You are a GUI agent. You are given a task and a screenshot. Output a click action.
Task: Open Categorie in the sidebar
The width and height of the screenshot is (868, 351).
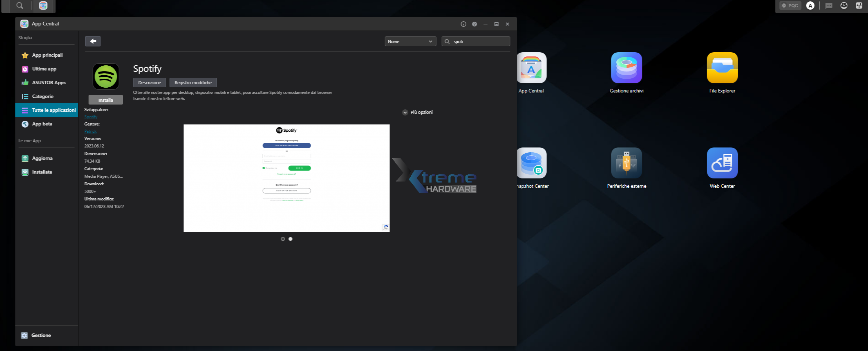[47, 96]
